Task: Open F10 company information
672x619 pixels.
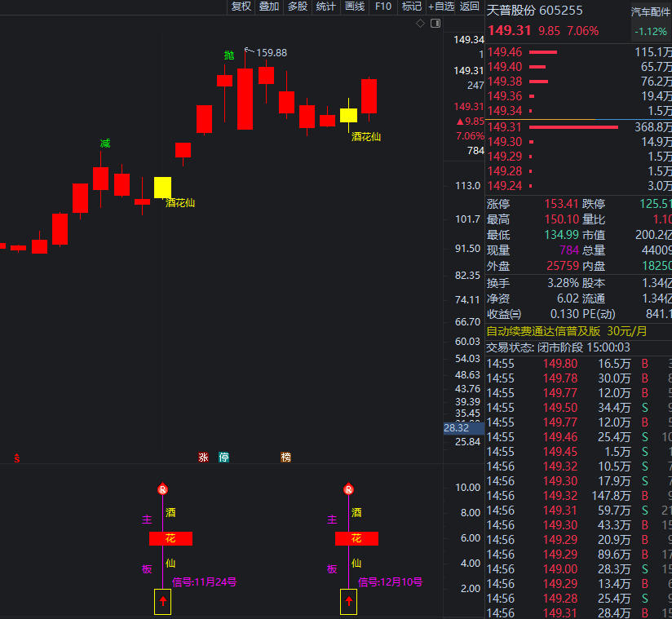Action: tap(383, 7)
